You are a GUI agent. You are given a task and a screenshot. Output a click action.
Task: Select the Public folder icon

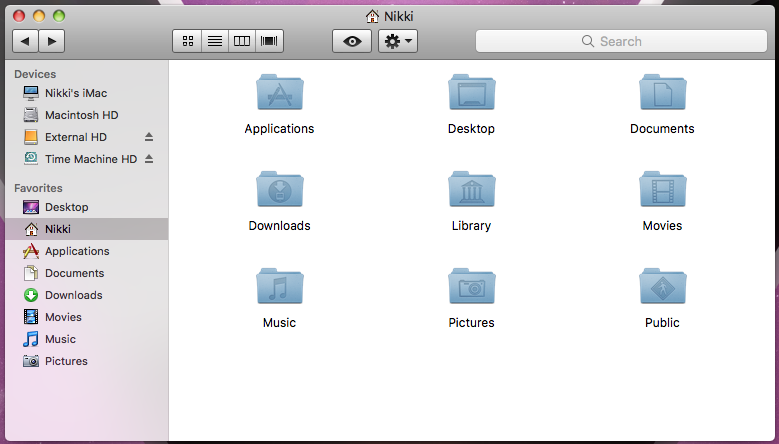coord(663,286)
